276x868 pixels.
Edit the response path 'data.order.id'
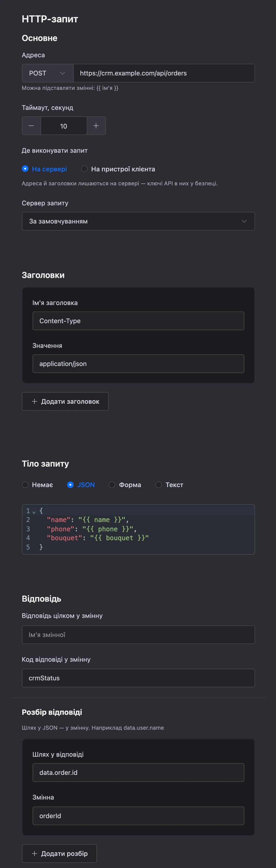pos(138,773)
